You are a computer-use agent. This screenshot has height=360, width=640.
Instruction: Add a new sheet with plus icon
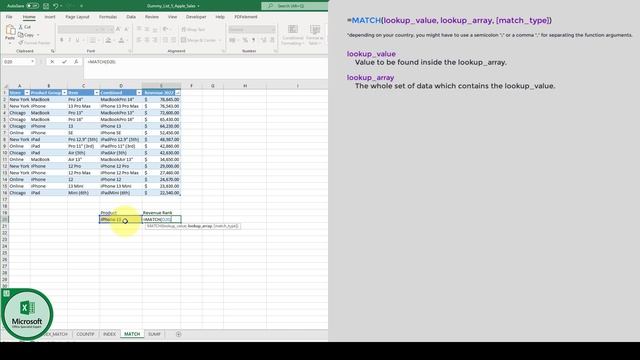click(178, 334)
